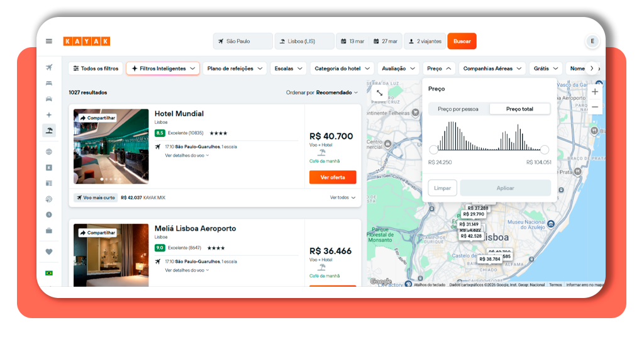Click the sparkle icon in the sidebar
644x337 pixels.
[49, 115]
